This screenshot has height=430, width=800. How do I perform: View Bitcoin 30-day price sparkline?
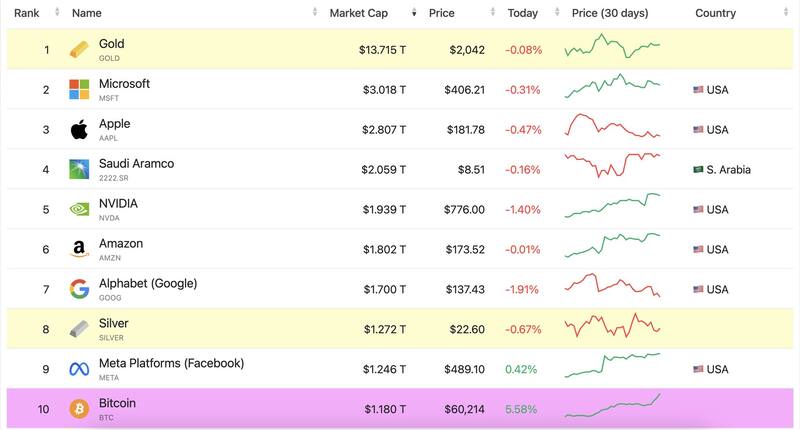point(612,406)
